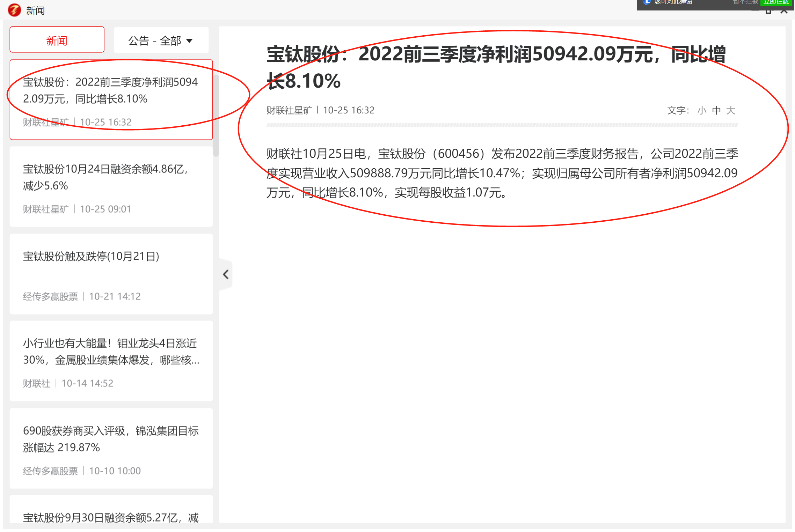Open the 公告 - 全部 dropdown

pyautogui.click(x=161, y=40)
